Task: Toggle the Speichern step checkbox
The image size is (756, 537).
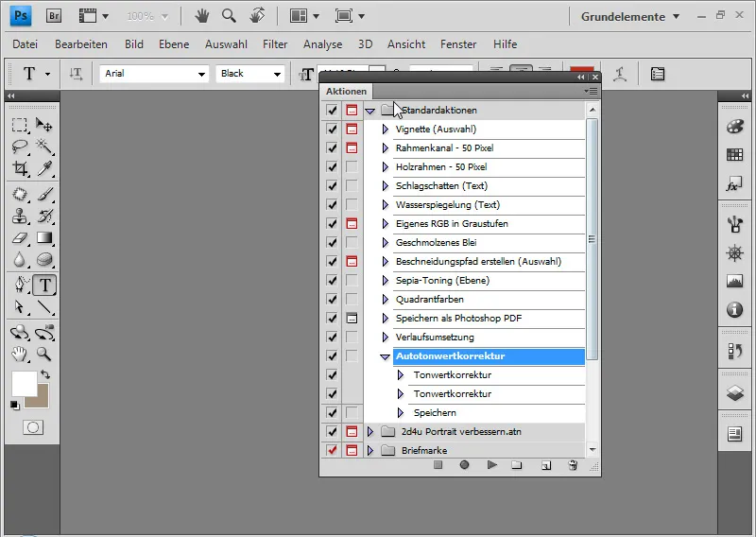Action: tap(332, 413)
